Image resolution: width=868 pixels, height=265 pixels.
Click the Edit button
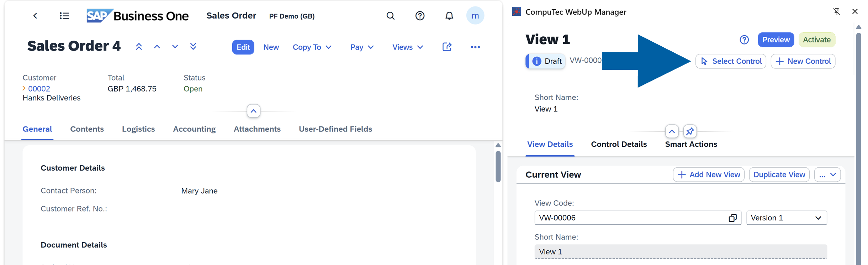pos(243,47)
